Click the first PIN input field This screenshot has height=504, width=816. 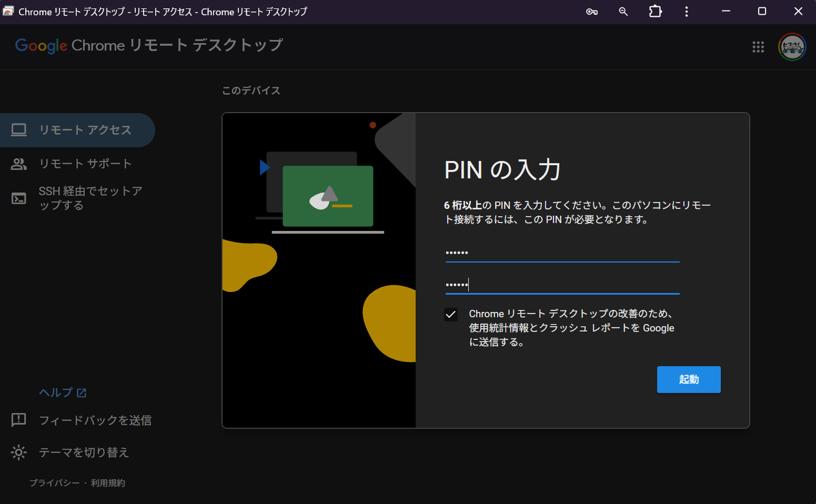562,253
